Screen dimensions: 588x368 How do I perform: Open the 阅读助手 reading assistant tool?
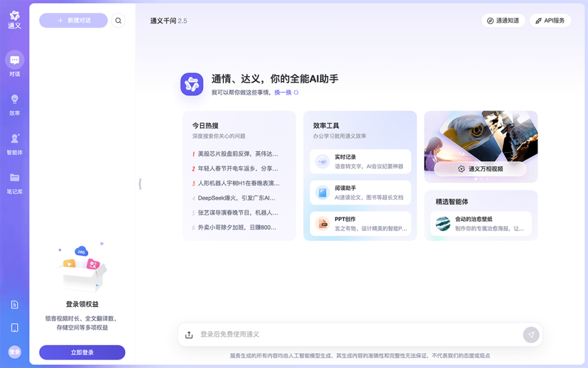[x=360, y=193]
